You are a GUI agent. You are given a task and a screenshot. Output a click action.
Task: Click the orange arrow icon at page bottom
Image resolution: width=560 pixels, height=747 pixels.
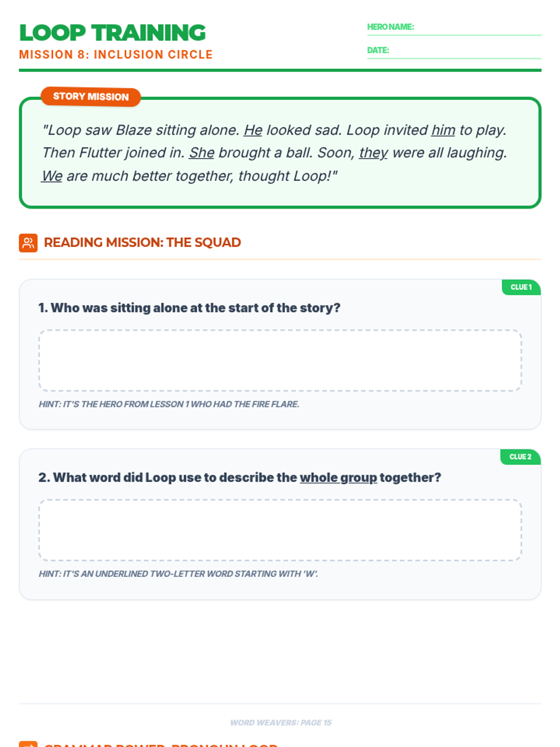(x=28, y=744)
